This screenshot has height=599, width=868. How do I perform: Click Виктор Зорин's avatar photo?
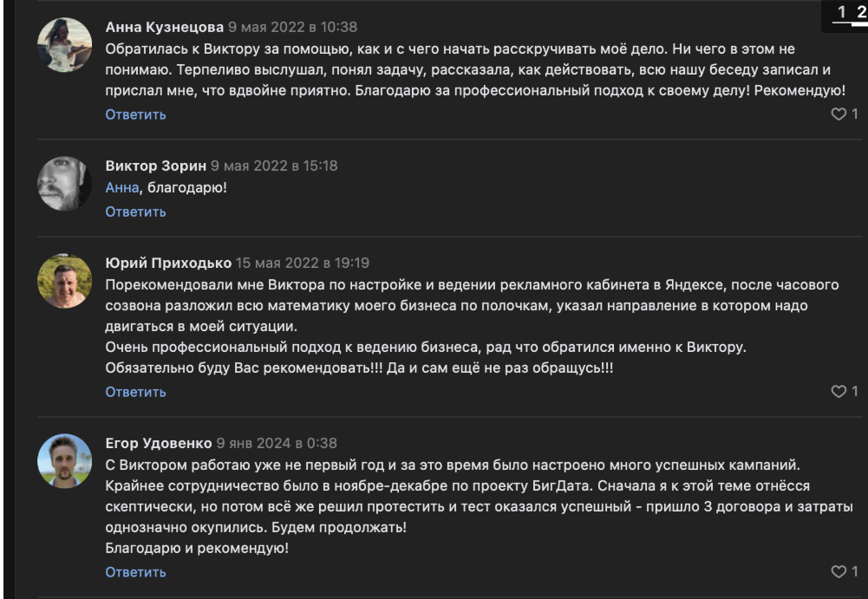pyautogui.click(x=65, y=184)
